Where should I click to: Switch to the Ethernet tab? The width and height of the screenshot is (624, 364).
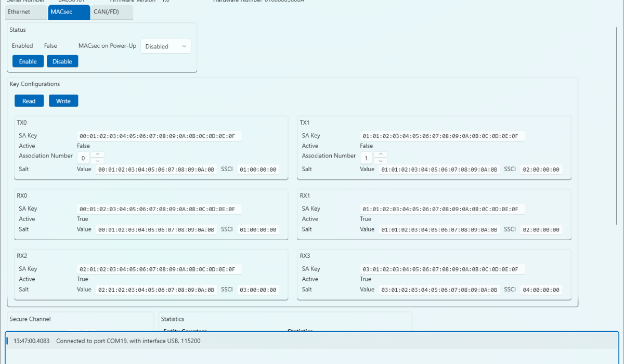point(19,12)
